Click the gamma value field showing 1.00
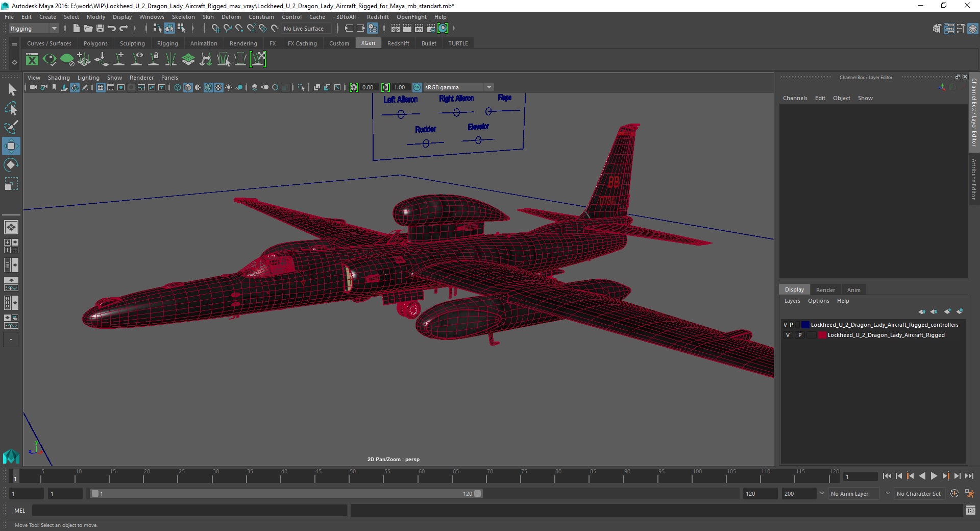 (401, 87)
